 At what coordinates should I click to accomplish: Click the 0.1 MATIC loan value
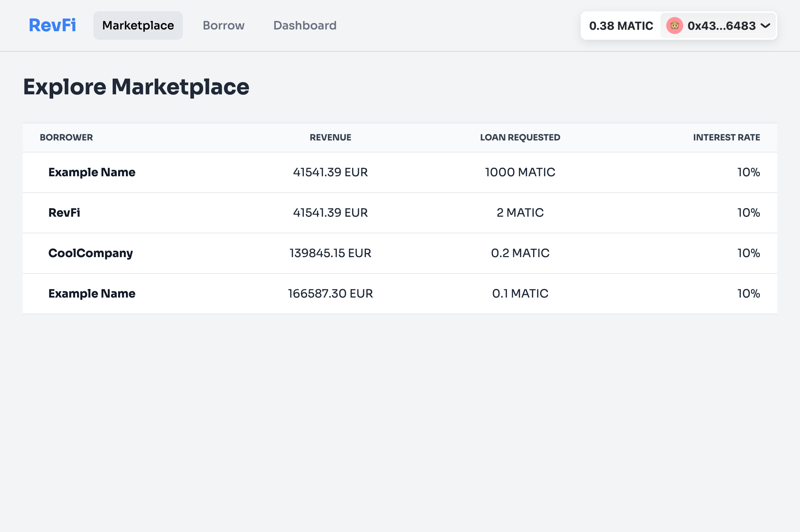point(520,294)
